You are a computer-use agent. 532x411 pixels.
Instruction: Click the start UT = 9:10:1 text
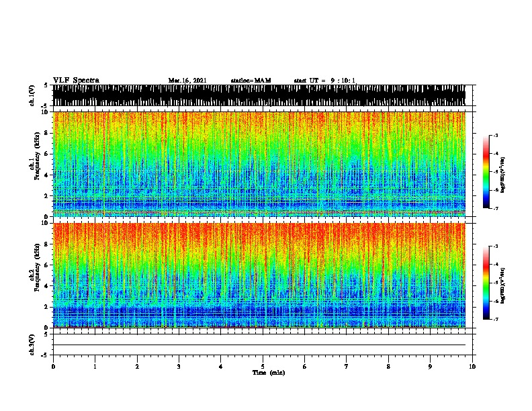(x=324, y=81)
